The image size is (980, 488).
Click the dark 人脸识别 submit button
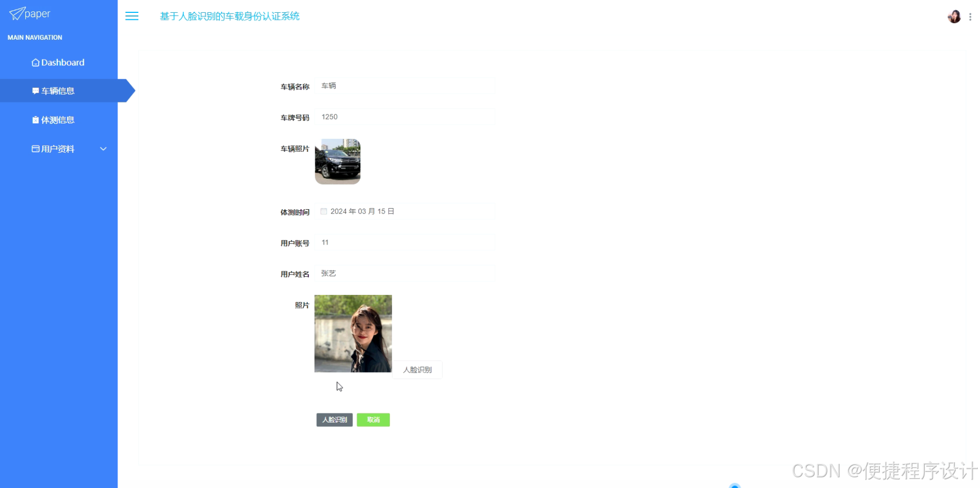coord(334,420)
